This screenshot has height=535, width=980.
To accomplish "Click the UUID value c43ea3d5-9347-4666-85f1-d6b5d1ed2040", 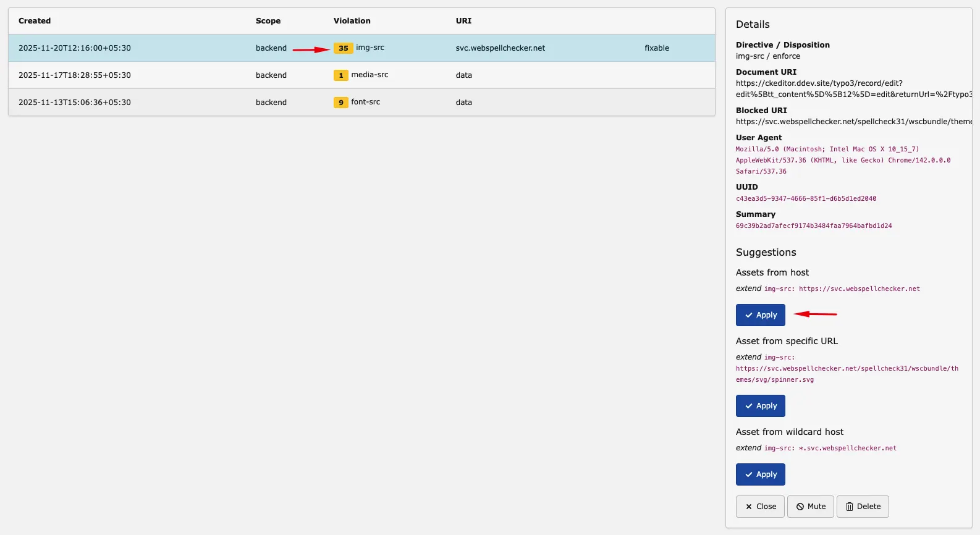I will coord(806,199).
